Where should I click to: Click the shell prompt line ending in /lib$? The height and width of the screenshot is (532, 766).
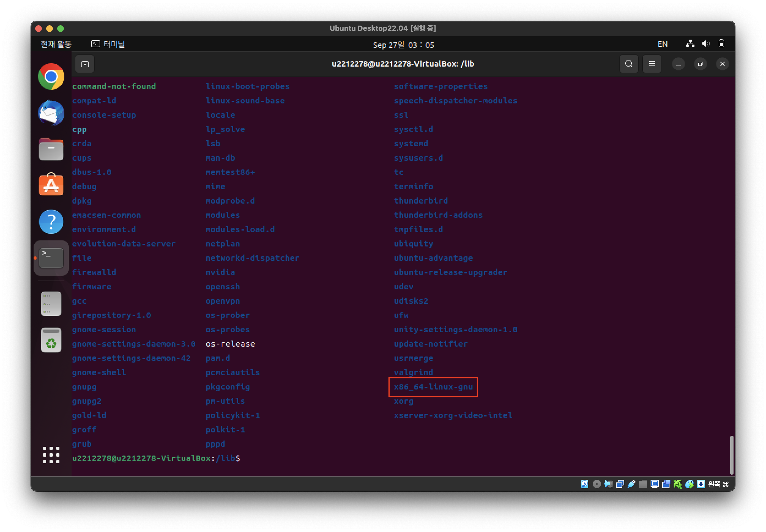156,458
